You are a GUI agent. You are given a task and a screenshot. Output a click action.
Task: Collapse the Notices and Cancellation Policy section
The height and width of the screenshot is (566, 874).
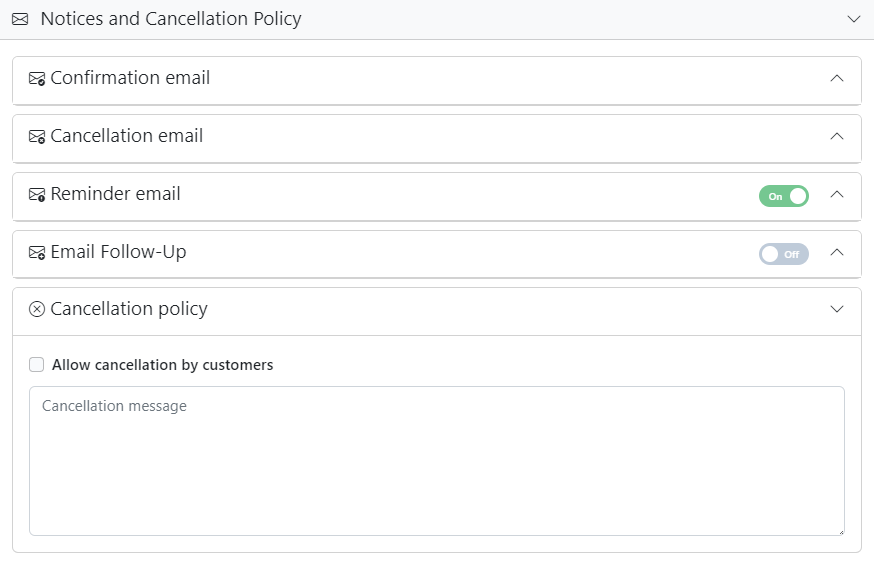click(x=853, y=19)
